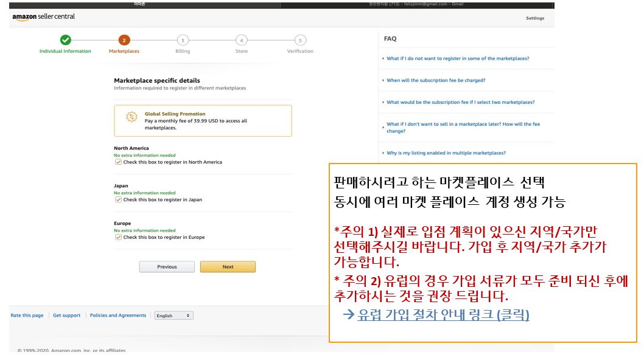This screenshot has height=355, width=644.
Task: Click the Verification step label
Action: (x=300, y=51)
